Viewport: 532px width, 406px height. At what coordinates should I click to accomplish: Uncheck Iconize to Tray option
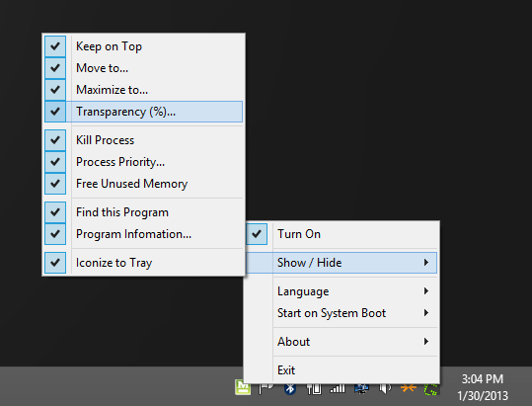click(x=55, y=263)
